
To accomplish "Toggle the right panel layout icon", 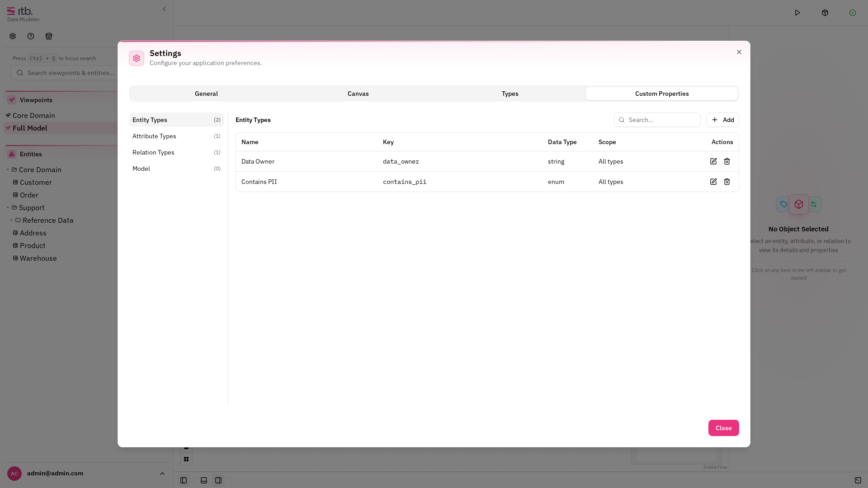I will pyautogui.click(x=218, y=480).
